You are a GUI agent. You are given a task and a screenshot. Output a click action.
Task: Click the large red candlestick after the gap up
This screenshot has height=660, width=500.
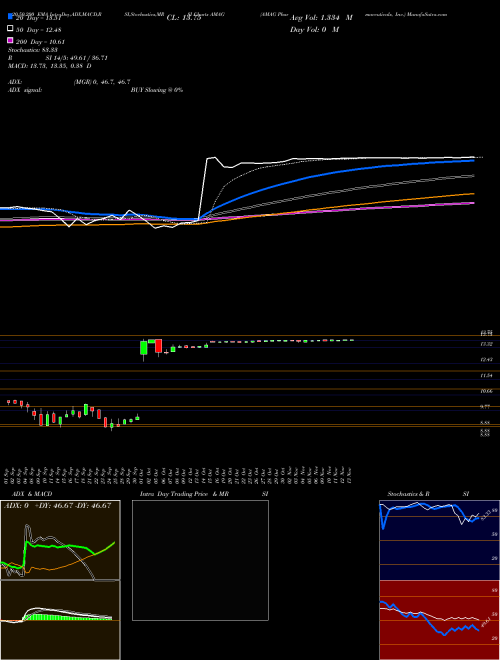158,346
